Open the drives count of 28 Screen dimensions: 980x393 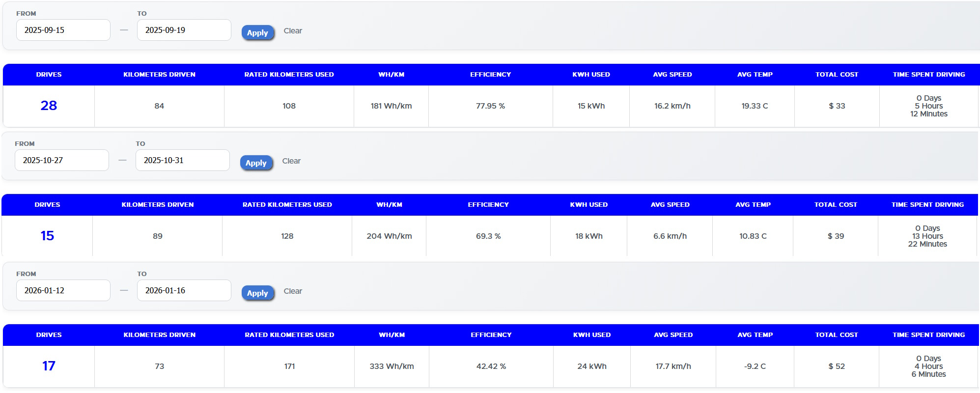click(x=49, y=106)
